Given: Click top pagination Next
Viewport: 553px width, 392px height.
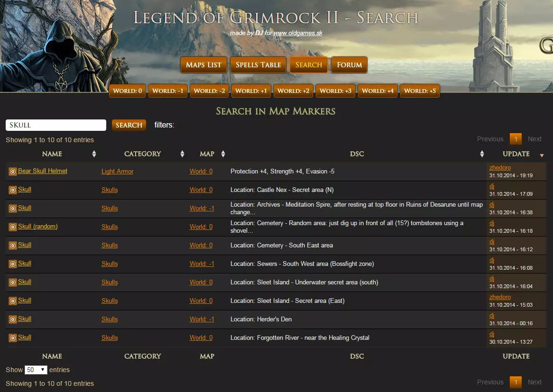Looking at the screenshot, I should (535, 139).
